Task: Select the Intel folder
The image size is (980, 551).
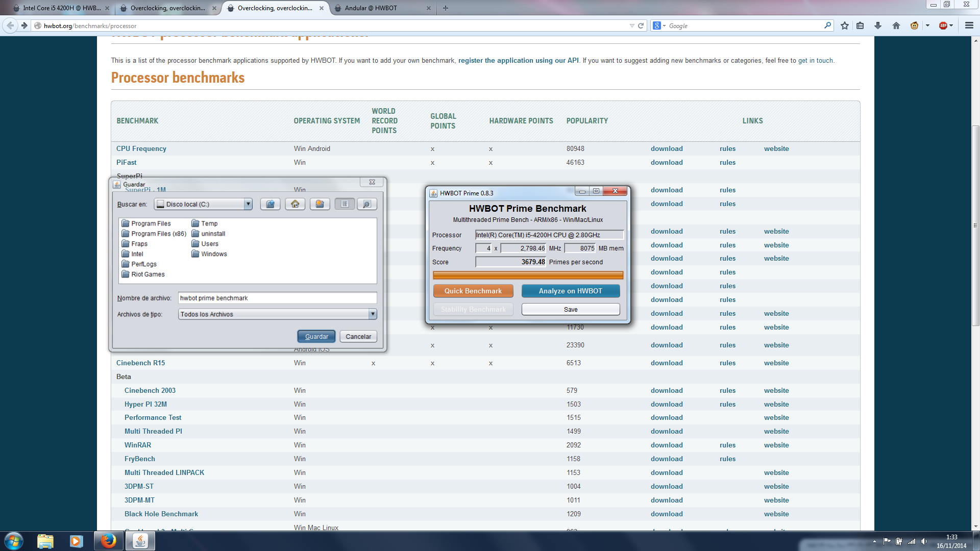Action: coord(133,254)
